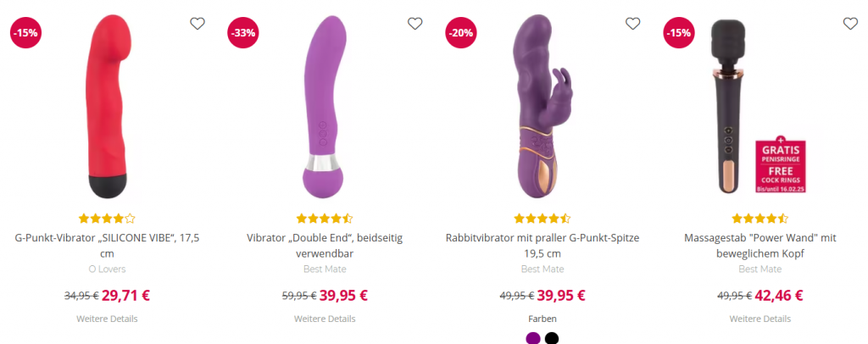868x344 pixels.
Task: Open Weitere Details for Double End
Action: [x=325, y=319]
